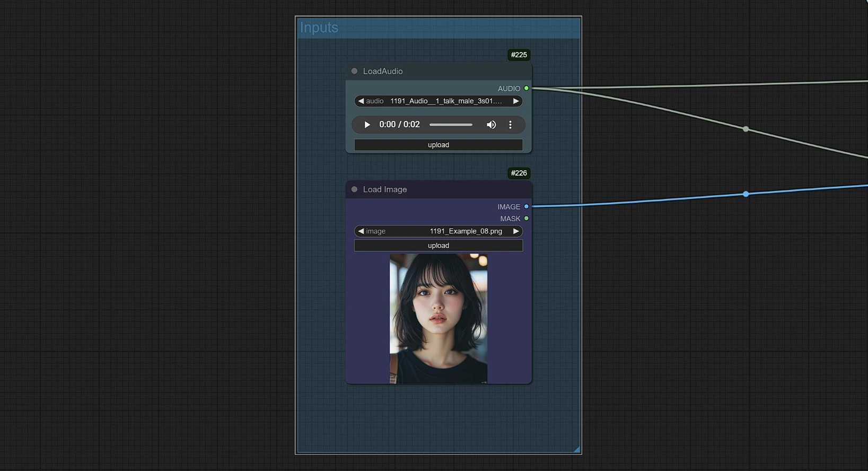The height and width of the screenshot is (471, 868).
Task: Select next image with right arrow
Action: tap(516, 231)
